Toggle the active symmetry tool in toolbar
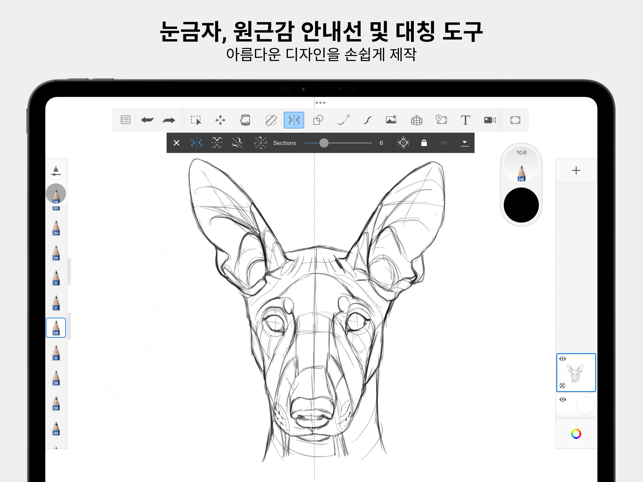643x482 pixels. pyautogui.click(x=294, y=120)
